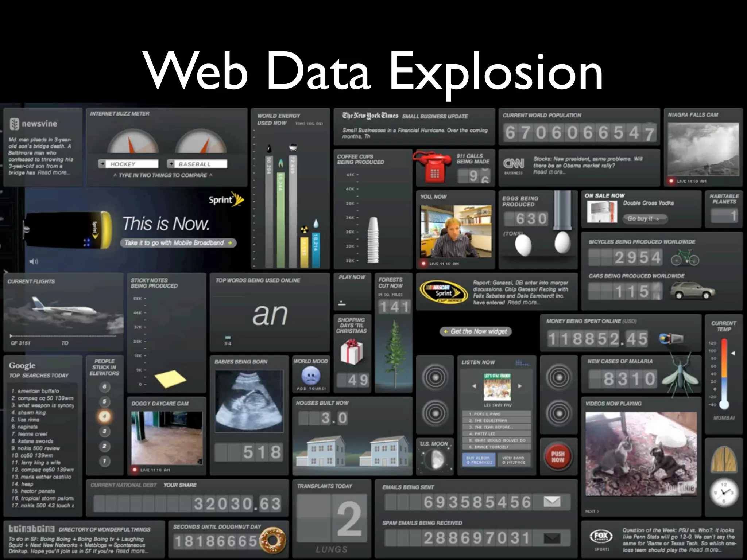Viewport: 747px width, 560px height.
Task: Click the gift box Christmas icon
Action: click(x=352, y=352)
